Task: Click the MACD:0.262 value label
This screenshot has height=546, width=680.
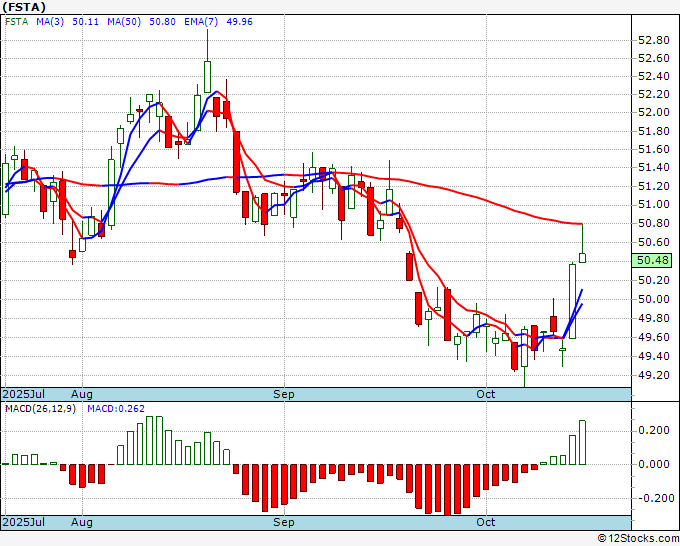Action: [x=116, y=409]
